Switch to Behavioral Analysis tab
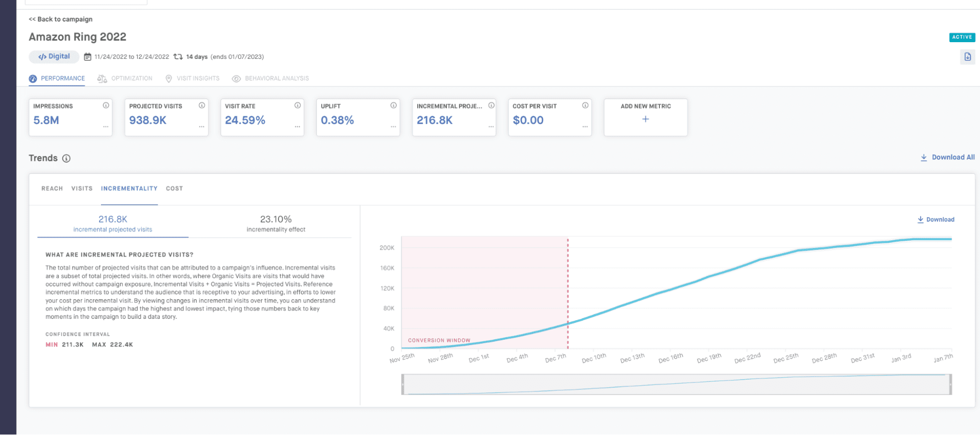The image size is (980, 435). coord(271,78)
